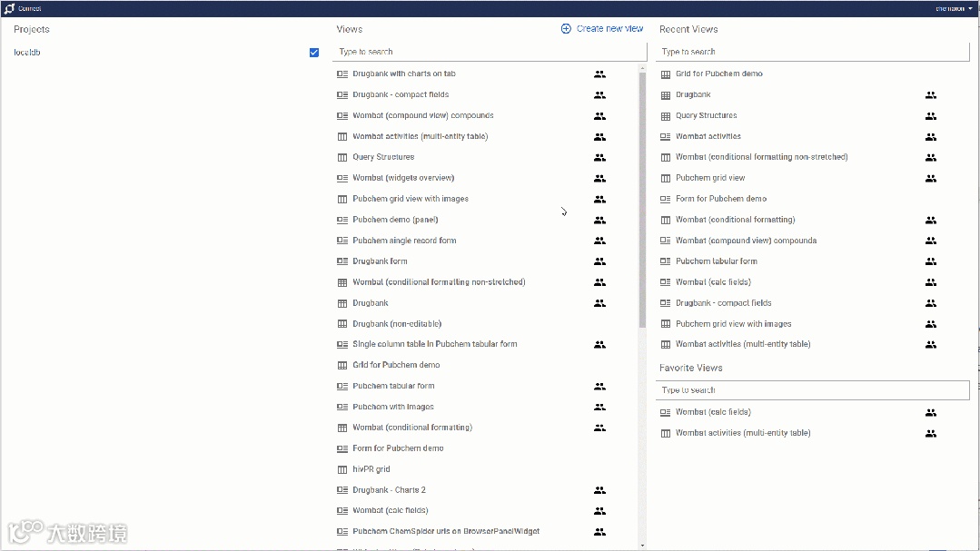980x551 pixels.
Task: Open Wombat (compound view) compounds in Recent Views
Action: 746,241
